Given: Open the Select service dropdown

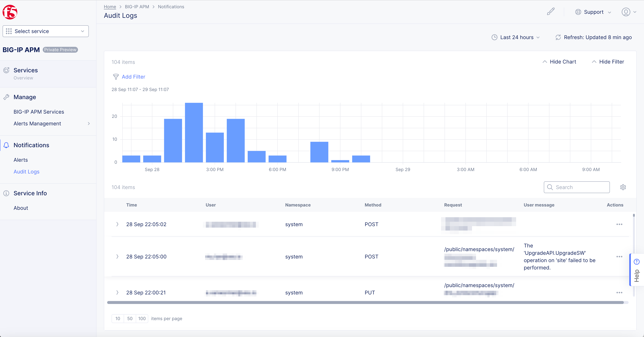Looking at the screenshot, I should (x=46, y=31).
